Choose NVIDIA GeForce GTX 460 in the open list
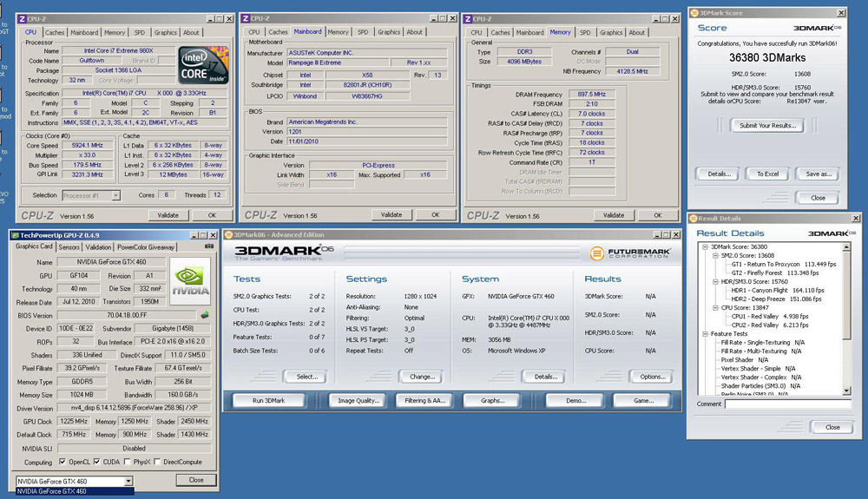This screenshot has width=868, height=499. [75, 491]
